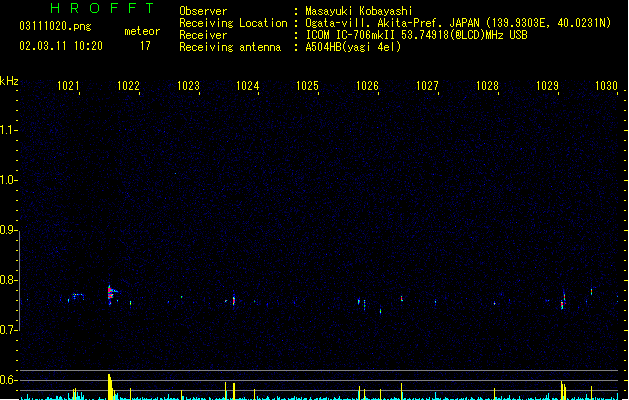
Task: Click time axis label 1026
Action: point(367,85)
